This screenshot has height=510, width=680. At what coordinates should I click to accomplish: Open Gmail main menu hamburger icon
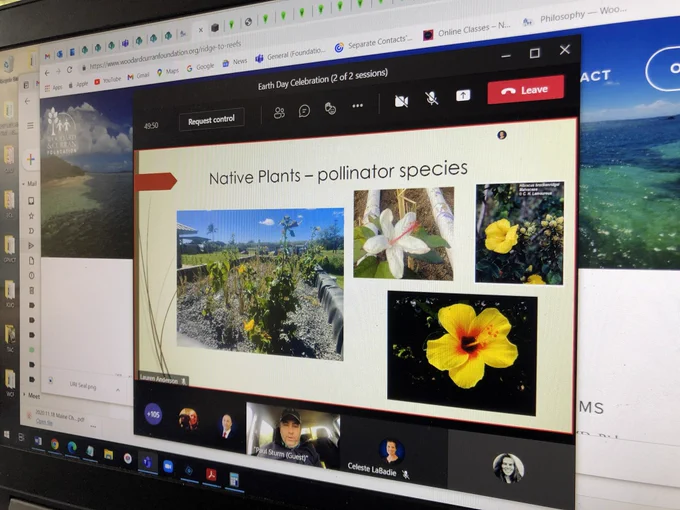click(x=30, y=126)
